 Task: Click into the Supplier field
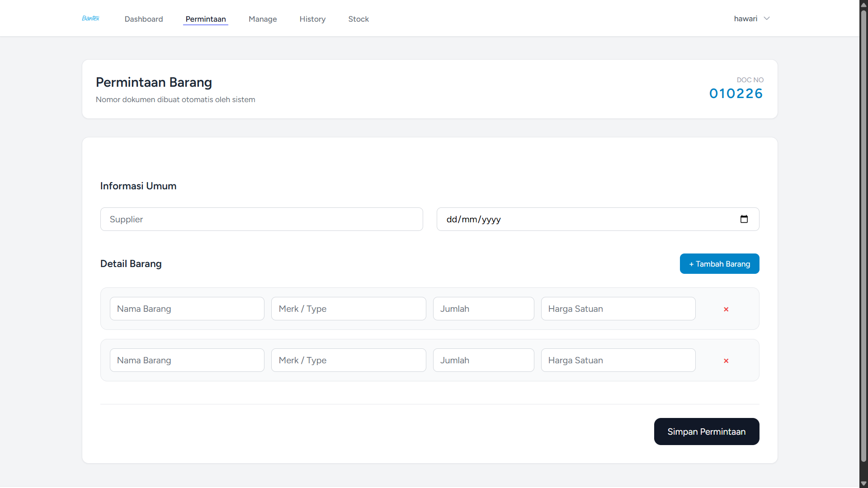click(262, 219)
